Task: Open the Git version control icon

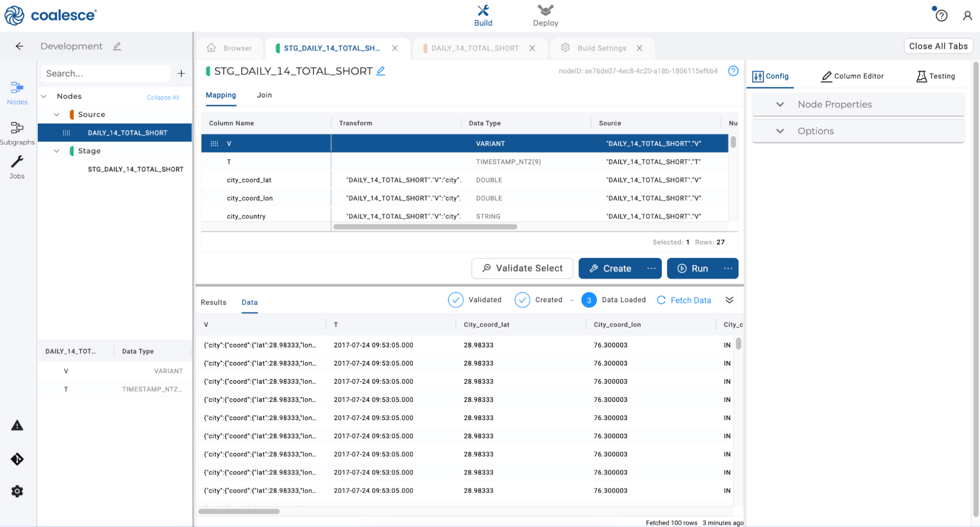Action: pyautogui.click(x=17, y=459)
